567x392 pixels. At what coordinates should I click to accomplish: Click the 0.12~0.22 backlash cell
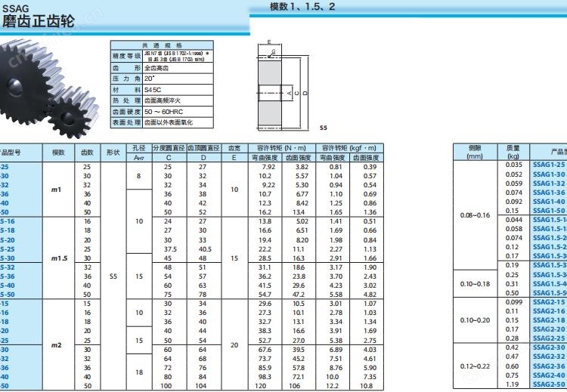click(x=476, y=366)
